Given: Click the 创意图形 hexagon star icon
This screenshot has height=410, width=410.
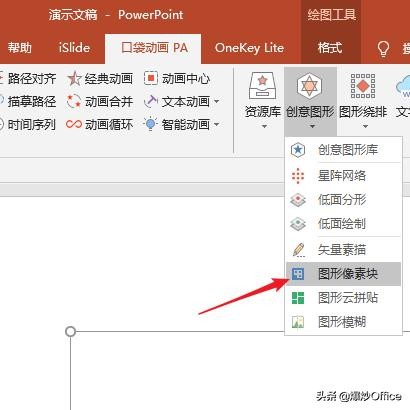Looking at the screenshot, I should 310,86.
